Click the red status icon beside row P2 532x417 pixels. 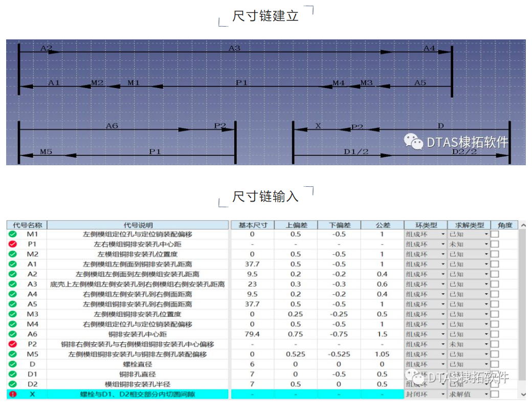pos(12,344)
